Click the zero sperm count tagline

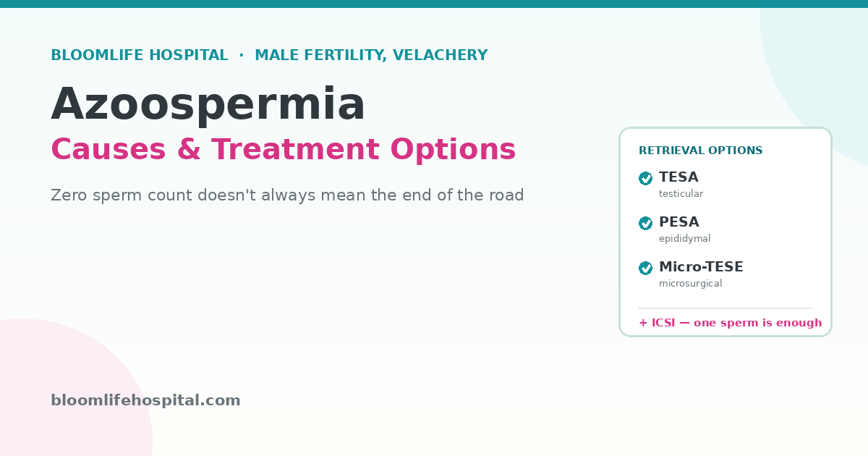point(287,195)
